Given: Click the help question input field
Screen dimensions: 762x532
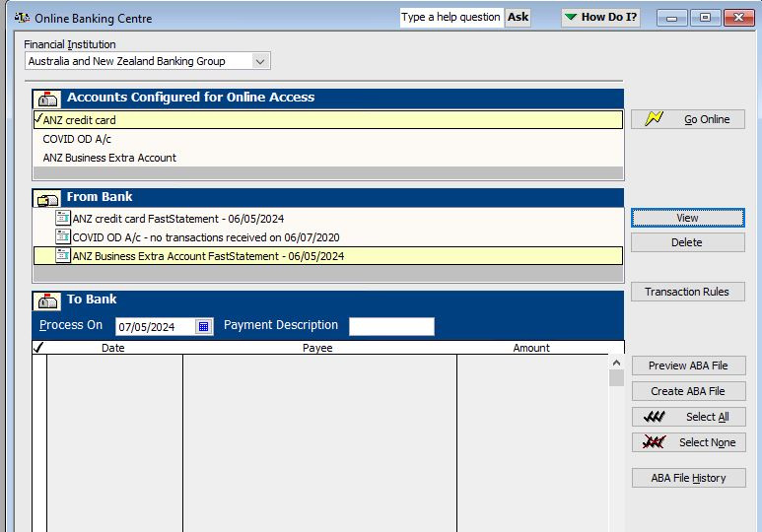Looking at the screenshot, I should (451, 18).
